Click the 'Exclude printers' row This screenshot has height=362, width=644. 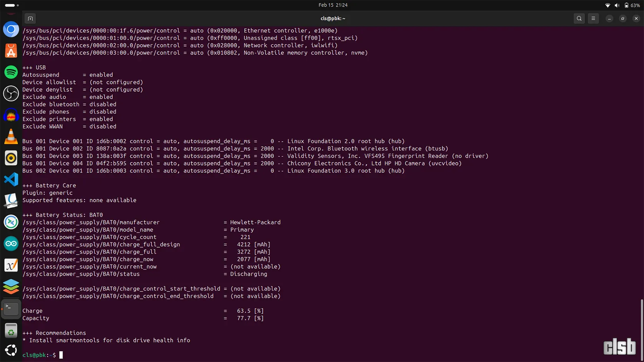point(68,119)
